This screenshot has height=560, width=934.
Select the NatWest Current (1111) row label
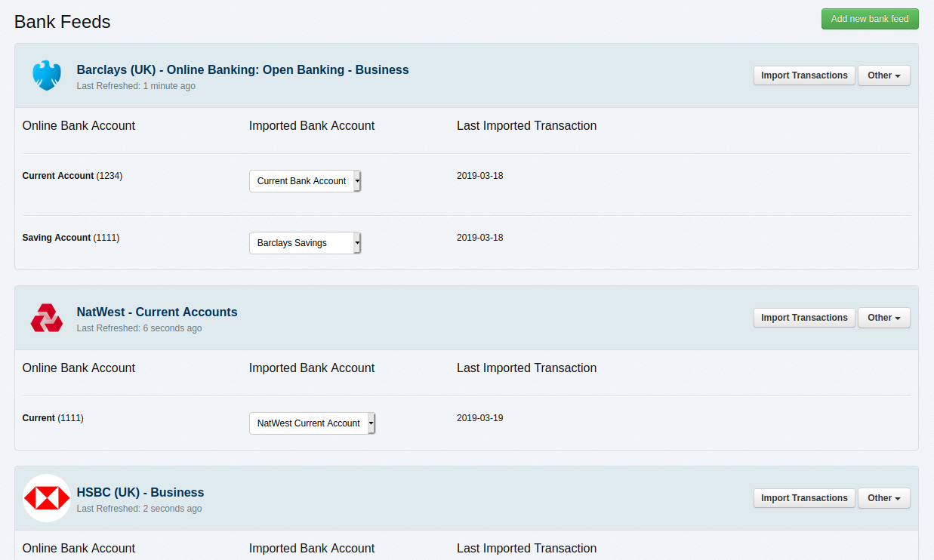[x=53, y=418]
